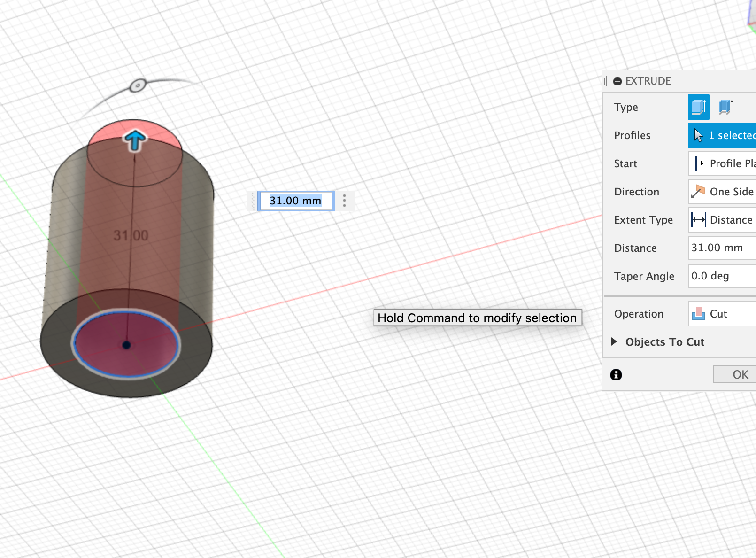Click the OK button
Viewport: 756px width, 558px height.
[x=735, y=374]
